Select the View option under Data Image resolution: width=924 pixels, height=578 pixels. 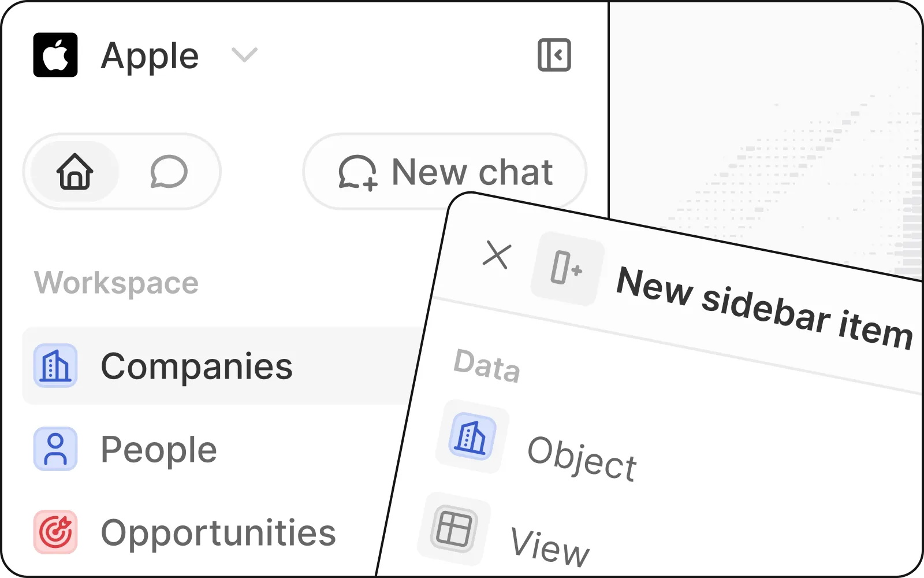549,546
